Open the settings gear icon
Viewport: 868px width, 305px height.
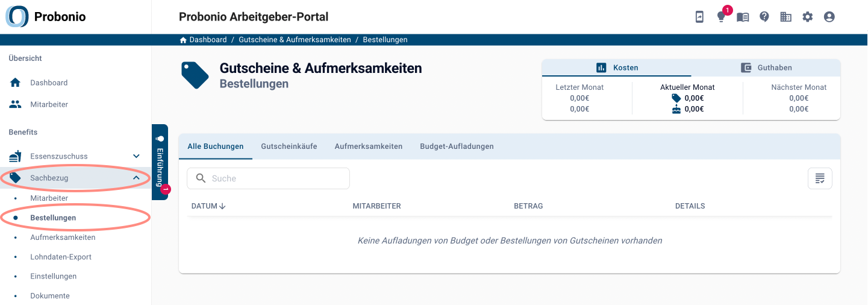(x=808, y=17)
